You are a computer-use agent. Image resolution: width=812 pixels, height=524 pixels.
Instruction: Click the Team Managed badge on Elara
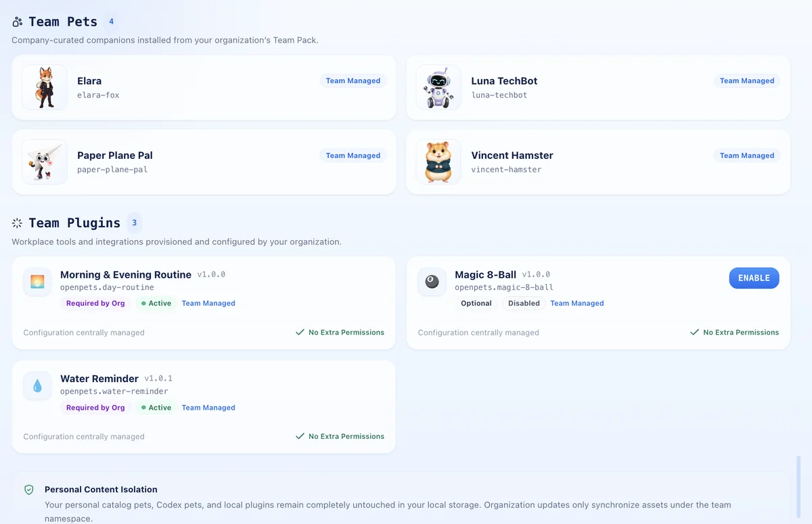tap(353, 80)
